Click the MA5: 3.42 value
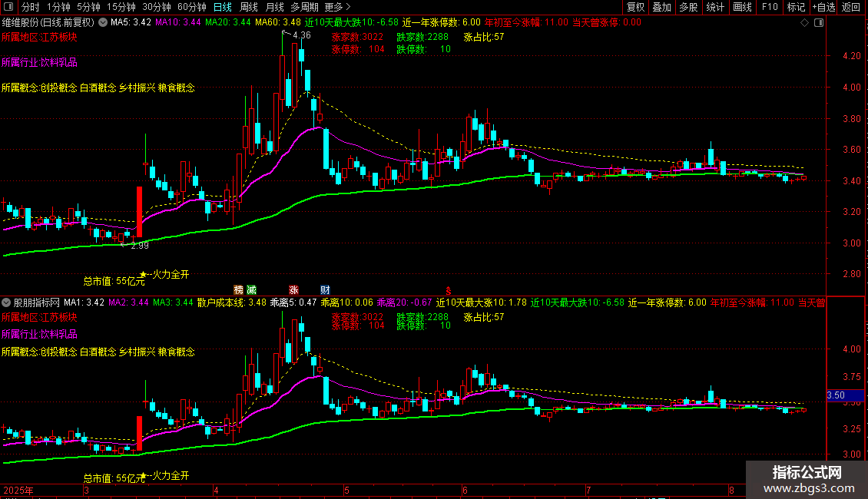Viewport: 868px width, 499px height. [x=131, y=23]
